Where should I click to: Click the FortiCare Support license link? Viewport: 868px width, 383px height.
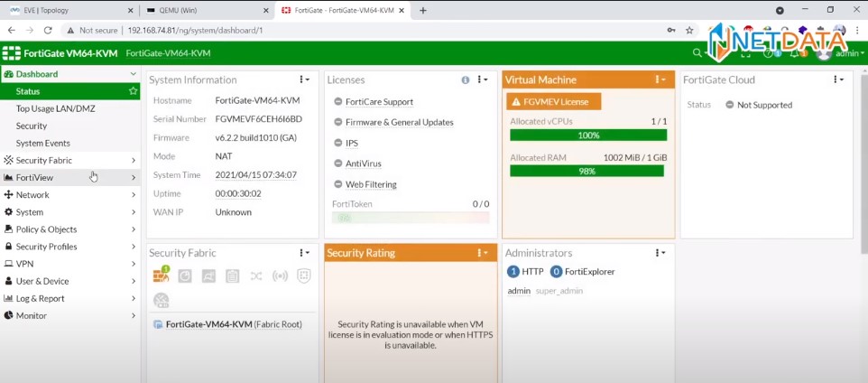click(x=379, y=102)
